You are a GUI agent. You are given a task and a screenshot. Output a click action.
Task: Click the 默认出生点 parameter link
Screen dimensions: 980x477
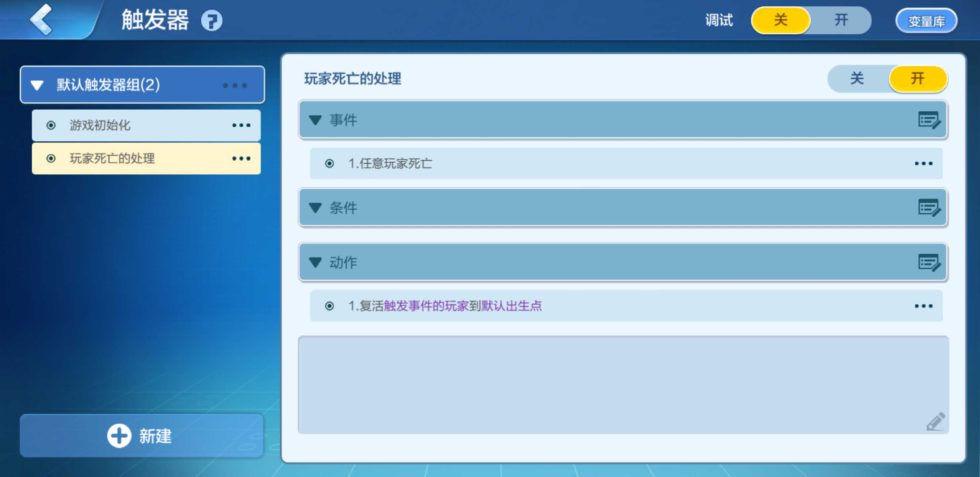(x=511, y=306)
